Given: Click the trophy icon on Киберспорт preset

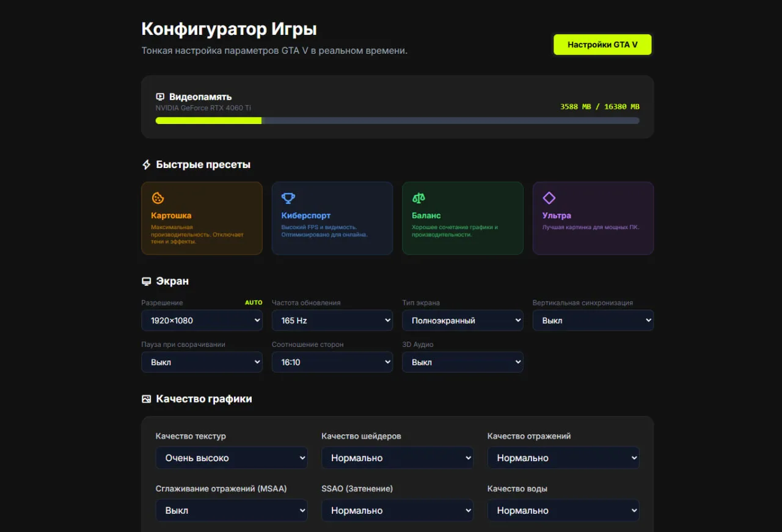Looking at the screenshot, I should (288, 197).
